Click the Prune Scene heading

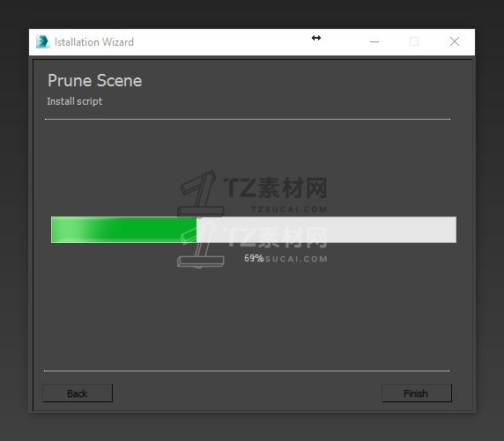95,80
